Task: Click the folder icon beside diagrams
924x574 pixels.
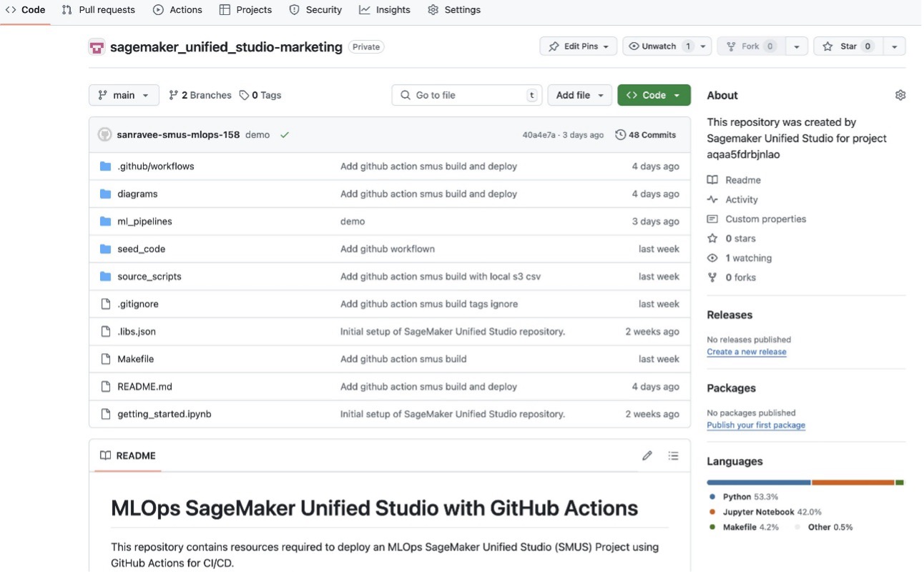Action: 106,194
